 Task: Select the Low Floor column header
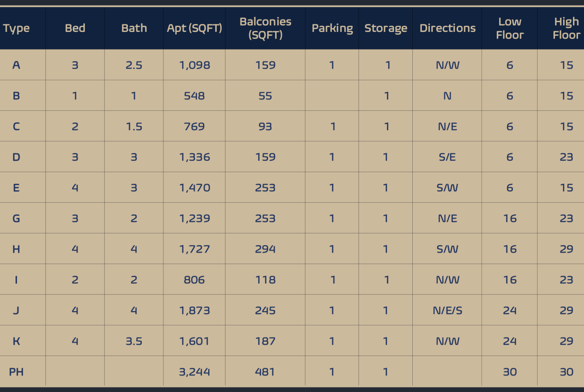coord(510,28)
